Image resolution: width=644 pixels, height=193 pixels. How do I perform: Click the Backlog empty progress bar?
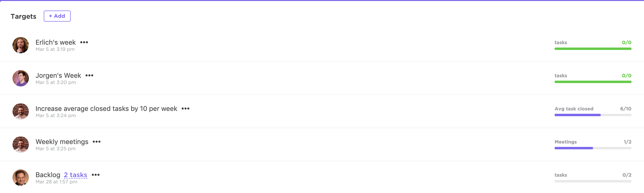click(x=593, y=181)
